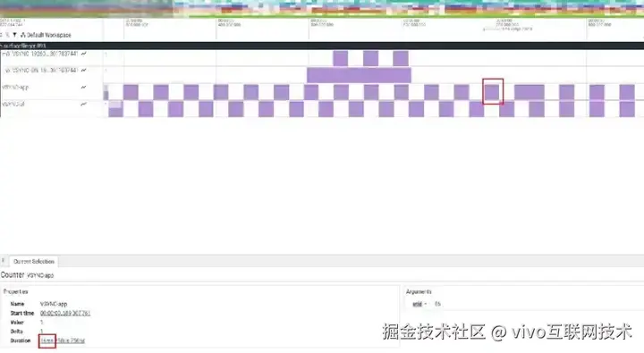
Task: Click the trace overview minimap at top
Action: [322, 9]
